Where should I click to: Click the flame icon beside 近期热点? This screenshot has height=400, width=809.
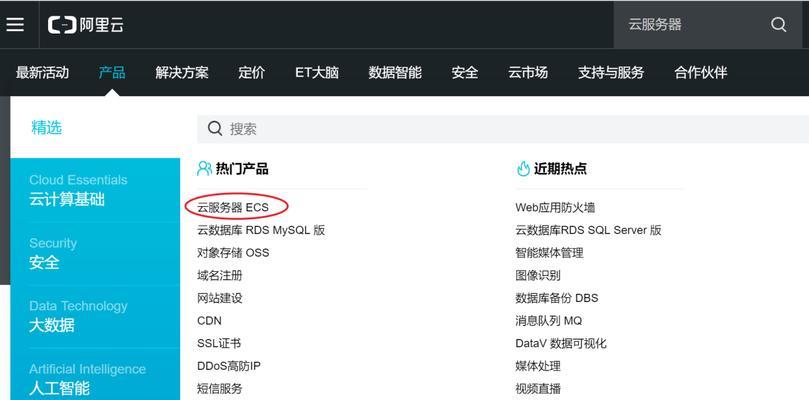pos(523,169)
